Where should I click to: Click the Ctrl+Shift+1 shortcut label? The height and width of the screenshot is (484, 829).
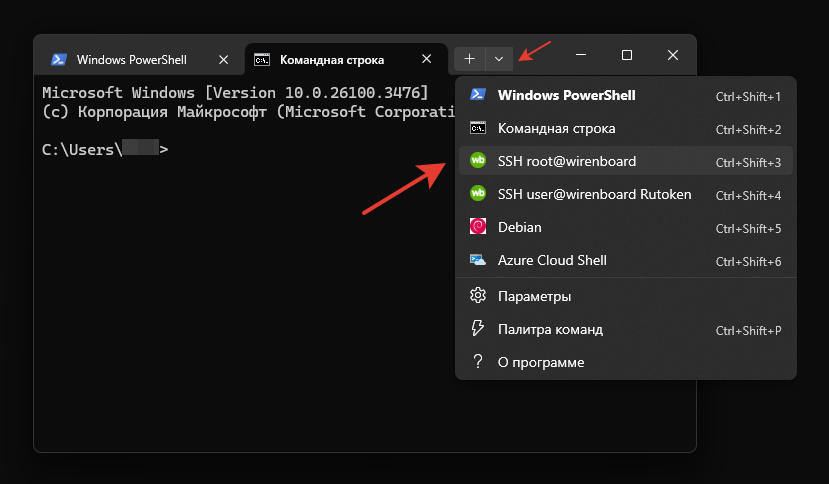[748, 97]
